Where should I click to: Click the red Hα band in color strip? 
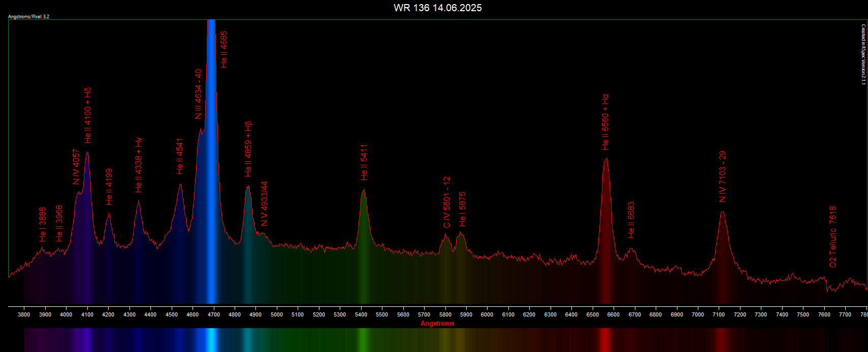(x=604, y=340)
